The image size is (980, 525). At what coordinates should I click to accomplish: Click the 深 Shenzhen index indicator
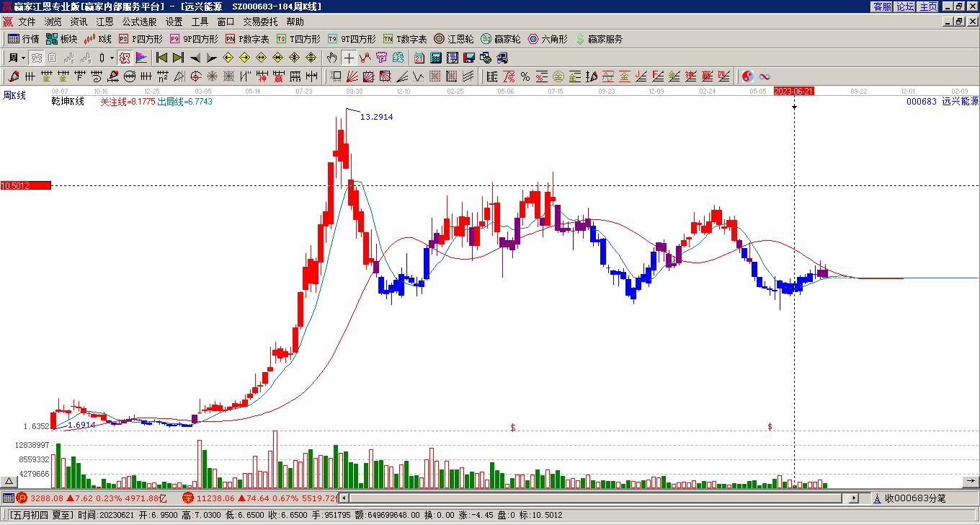pos(188,498)
